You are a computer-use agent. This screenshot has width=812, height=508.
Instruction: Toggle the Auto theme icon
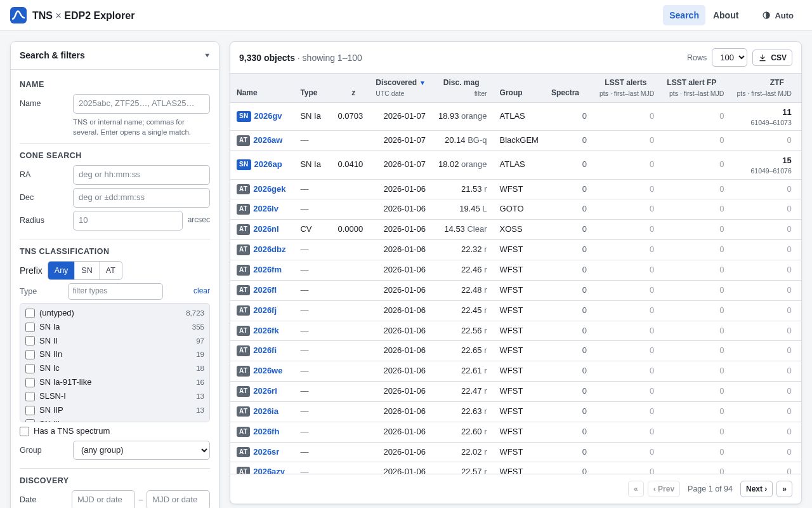766,15
